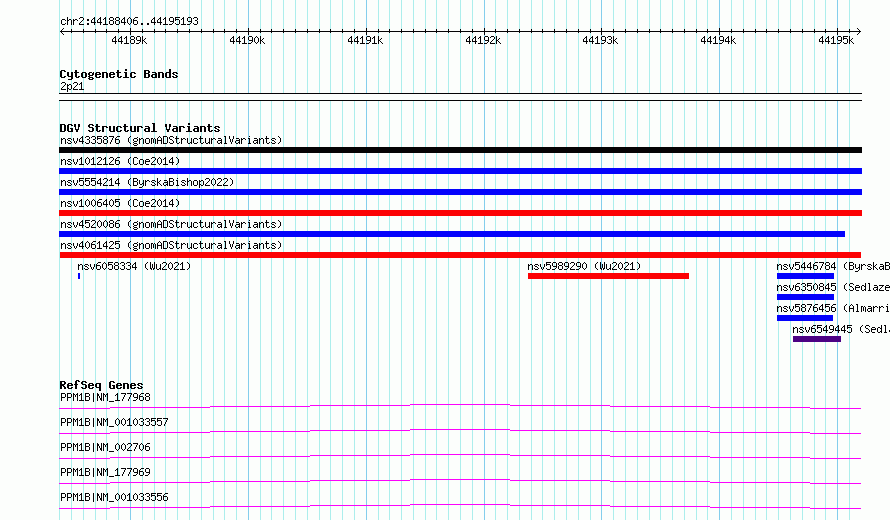Click the DGV Structural Variants track title
Image resolution: width=890 pixels, height=520 pixels.
click(140, 128)
